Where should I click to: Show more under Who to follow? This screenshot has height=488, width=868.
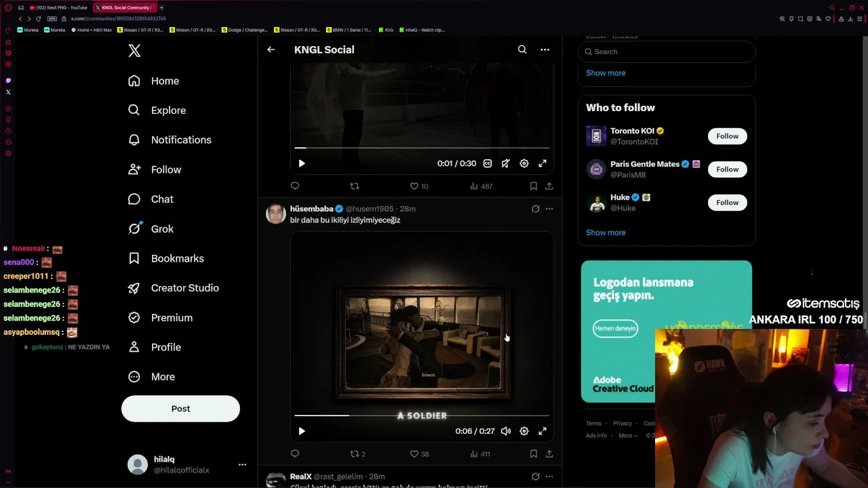pos(606,232)
